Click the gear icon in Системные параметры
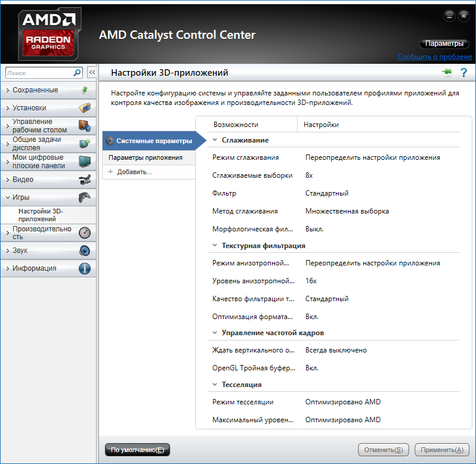476x464 pixels. point(110,141)
